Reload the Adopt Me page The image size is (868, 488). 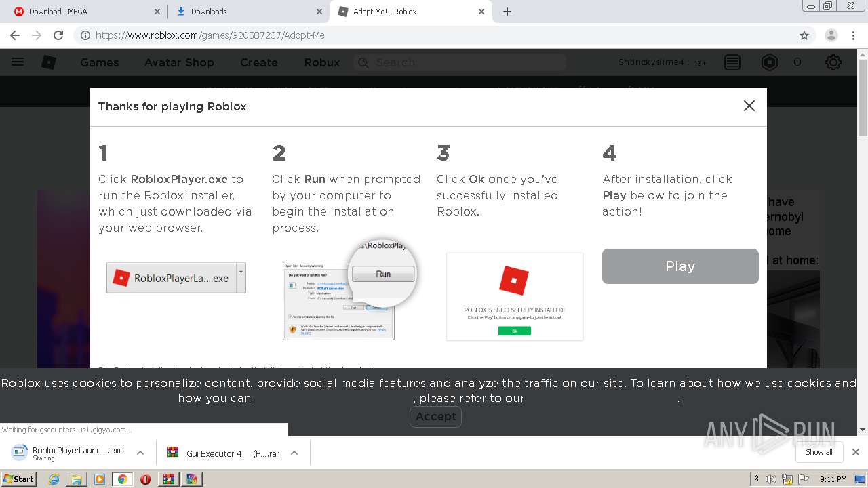[x=58, y=35]
